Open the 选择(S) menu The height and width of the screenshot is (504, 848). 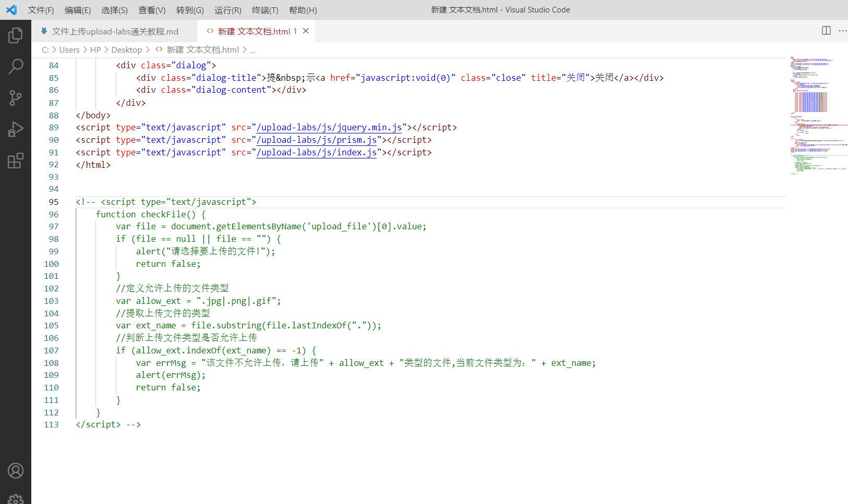[x=114, y=10]
